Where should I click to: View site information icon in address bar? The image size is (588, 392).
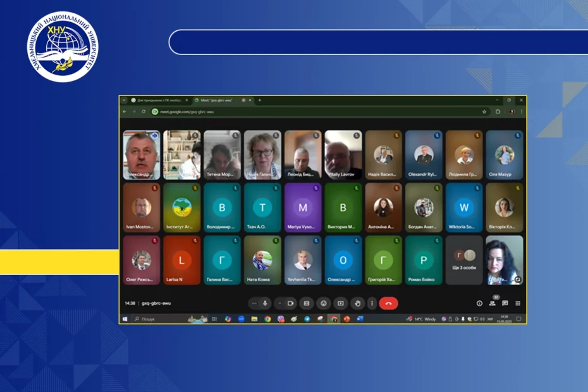click(155, 111)
